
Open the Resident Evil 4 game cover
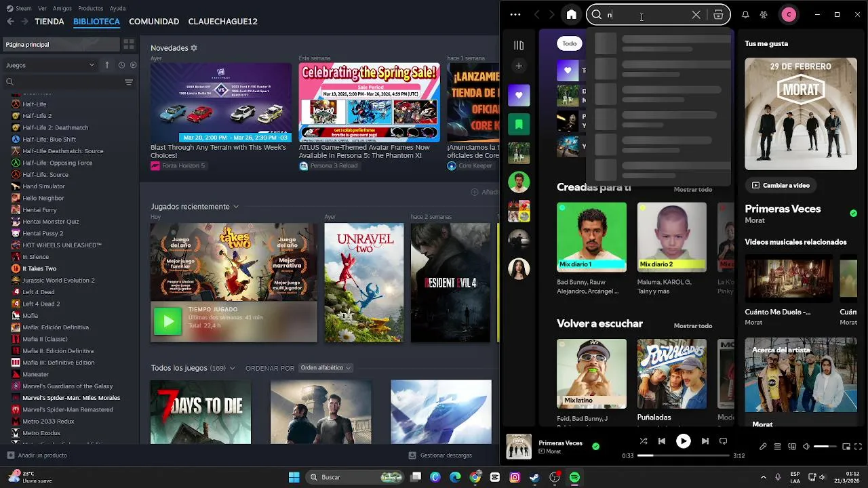pos(450,283)
